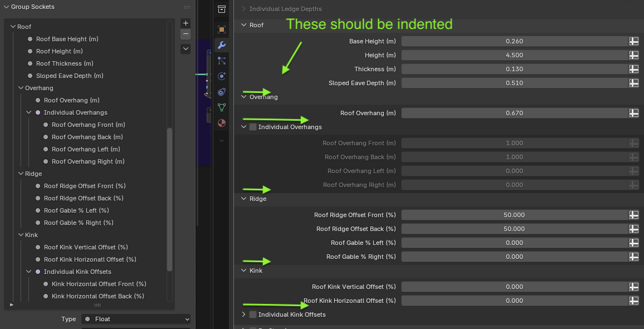Toggle attribute input for Base Height (m)

coord(634,41)
